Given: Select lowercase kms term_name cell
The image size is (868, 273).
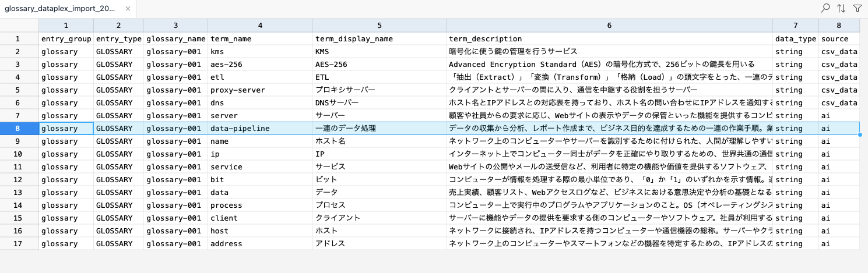Looking at the screenshot, I should (x=260, y=52).
